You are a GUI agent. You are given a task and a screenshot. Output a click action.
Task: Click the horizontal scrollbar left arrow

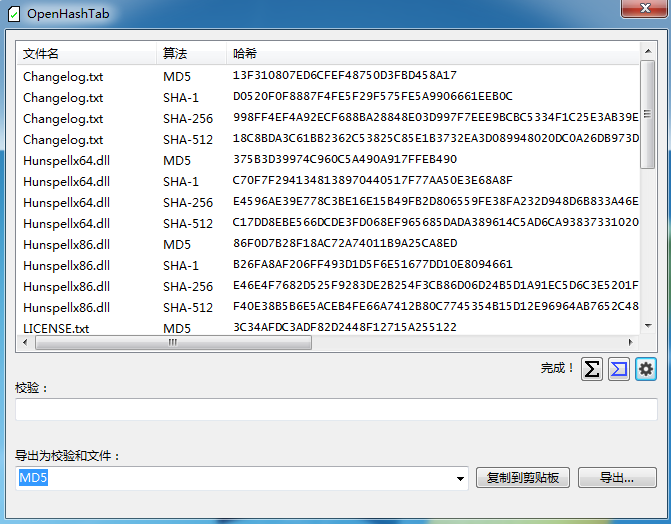click(x=27, y=342)
